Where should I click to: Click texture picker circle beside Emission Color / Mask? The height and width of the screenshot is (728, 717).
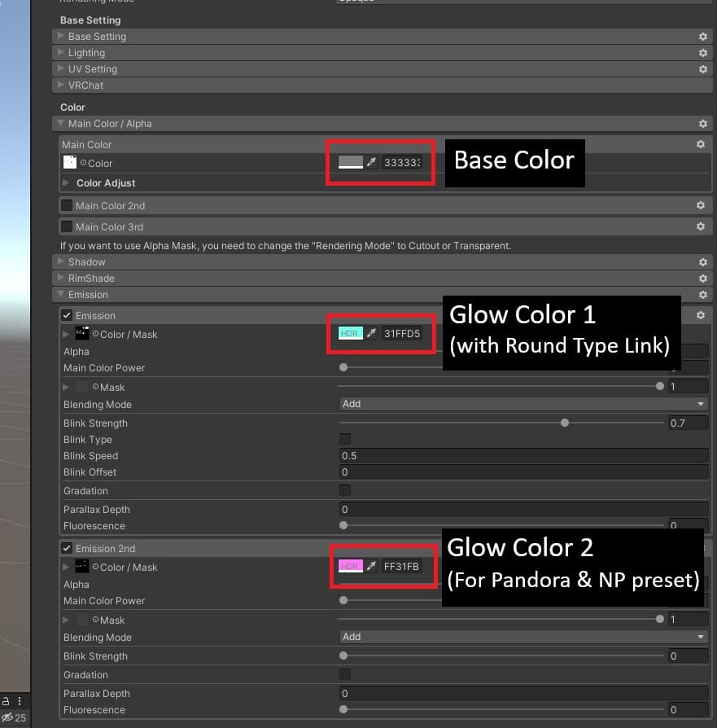[x=95, y=334]
